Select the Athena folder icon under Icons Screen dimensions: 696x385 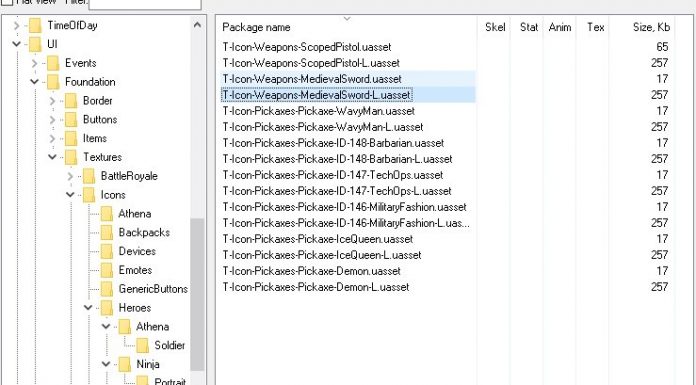pos(107,214)
